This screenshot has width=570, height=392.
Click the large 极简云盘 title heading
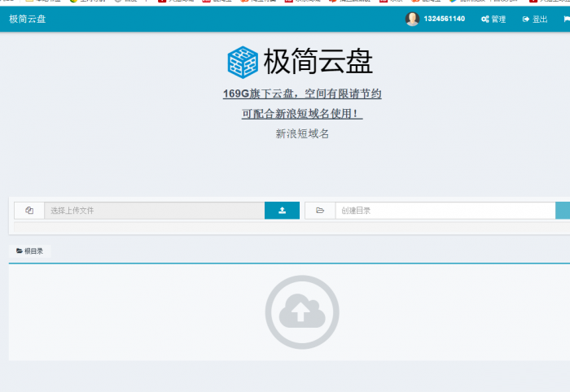[x=318, y=62]
